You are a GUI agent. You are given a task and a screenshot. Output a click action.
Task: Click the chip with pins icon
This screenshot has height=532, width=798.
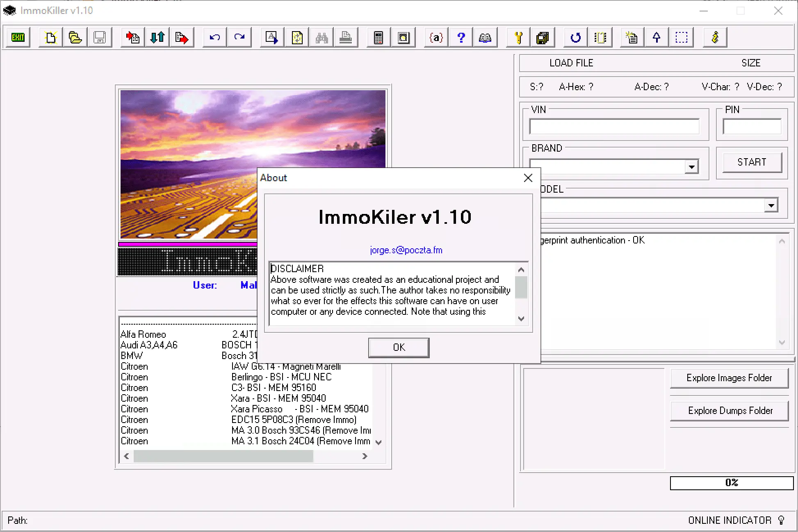[x=600, y=38]
